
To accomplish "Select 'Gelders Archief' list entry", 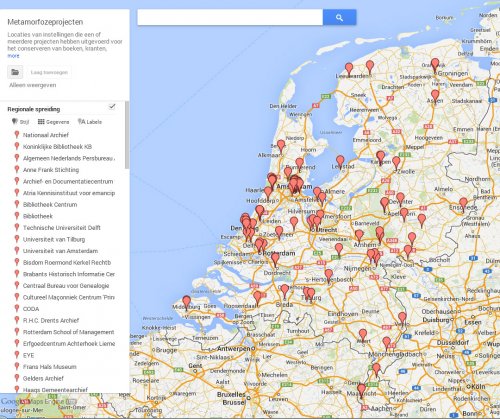I will click(x=43, y=378).
